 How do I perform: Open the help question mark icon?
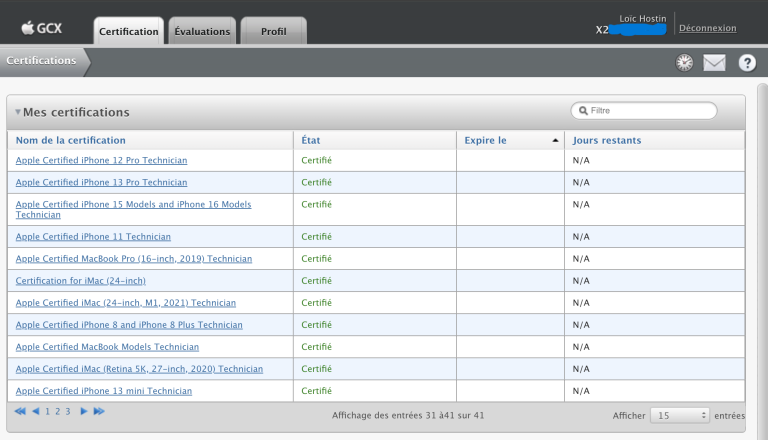(747, 63)
